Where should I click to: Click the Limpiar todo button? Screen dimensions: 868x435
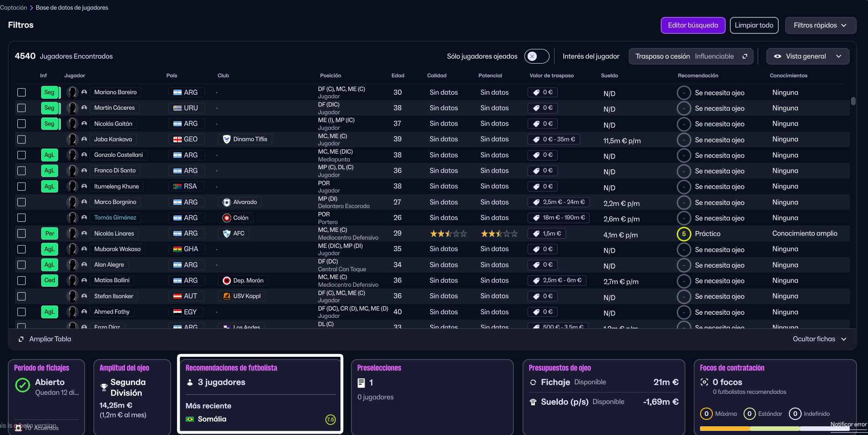point(754,25)
